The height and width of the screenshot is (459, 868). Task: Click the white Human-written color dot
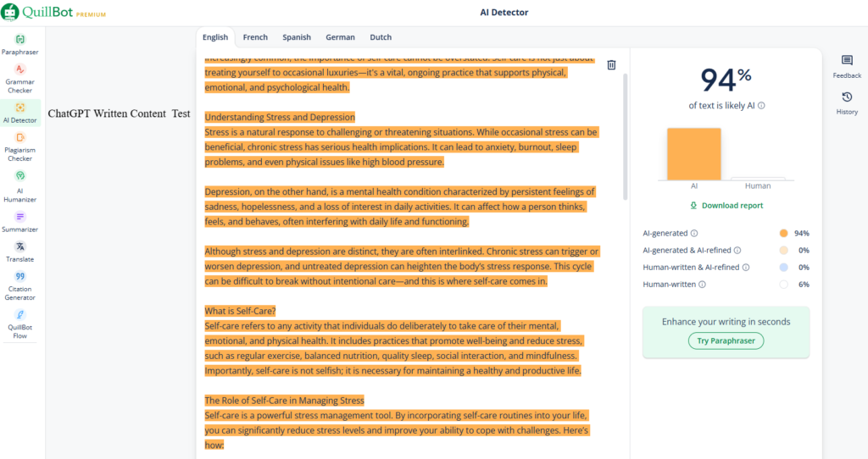tap(783, 285)
